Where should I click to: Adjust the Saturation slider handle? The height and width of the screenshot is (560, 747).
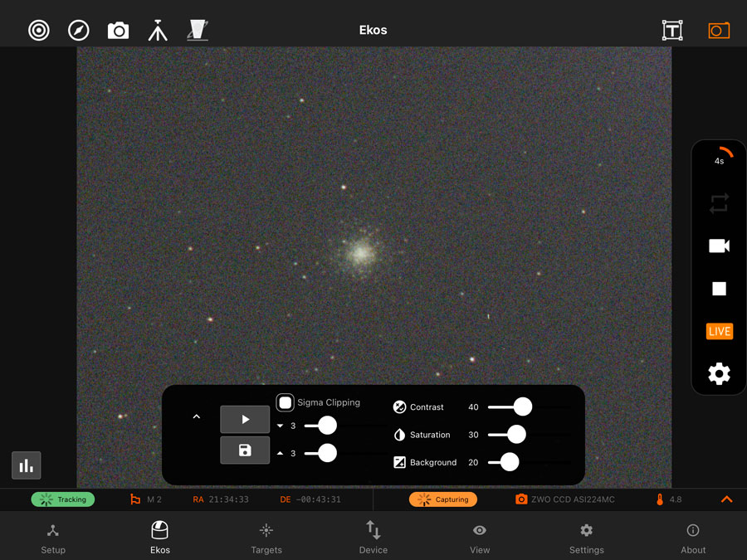pyautogui.click(x=516, y=434)
